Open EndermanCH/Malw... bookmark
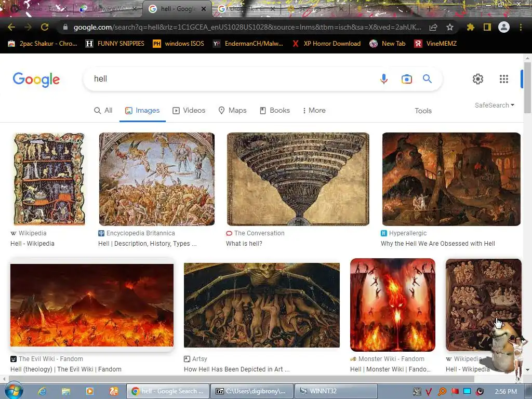The height and width of the screenshot is (399, 532). pos(248,44)
